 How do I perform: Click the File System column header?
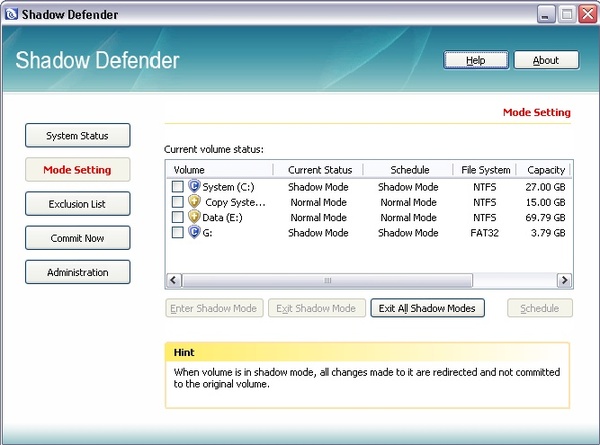coord(485,170)
